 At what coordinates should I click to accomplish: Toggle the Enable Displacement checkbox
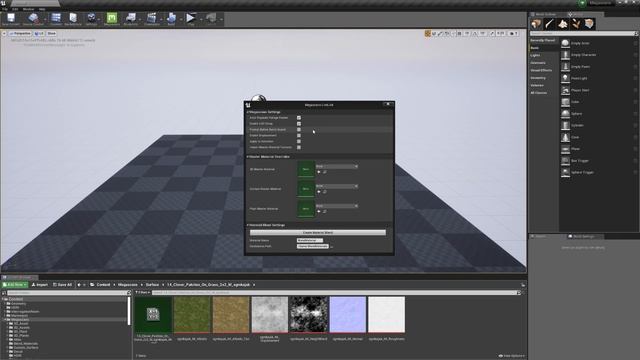pos(299,135)
